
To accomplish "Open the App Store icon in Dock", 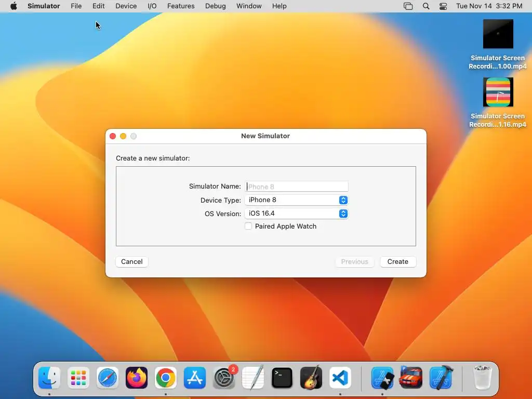I will click(x=195, y=378).
